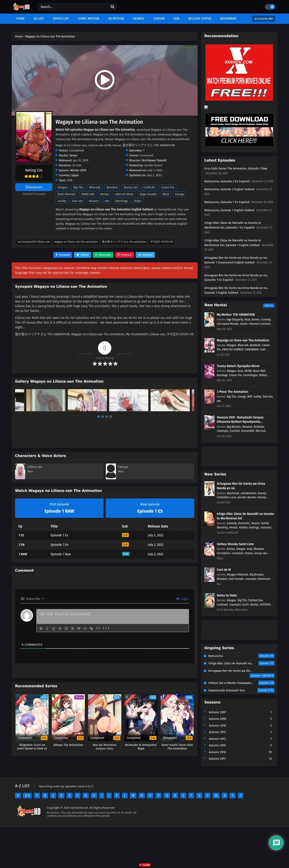Share via Twitter button
The image size is (289, 868).
pos(82,255)
